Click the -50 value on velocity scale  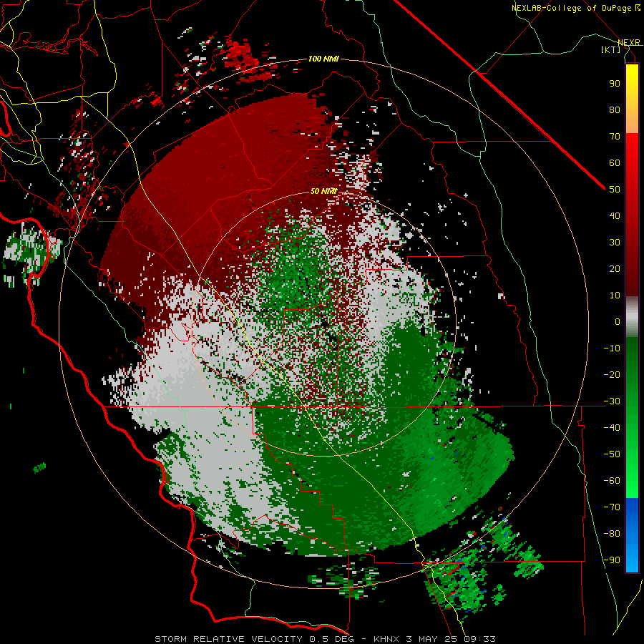[x=612, y=454]
